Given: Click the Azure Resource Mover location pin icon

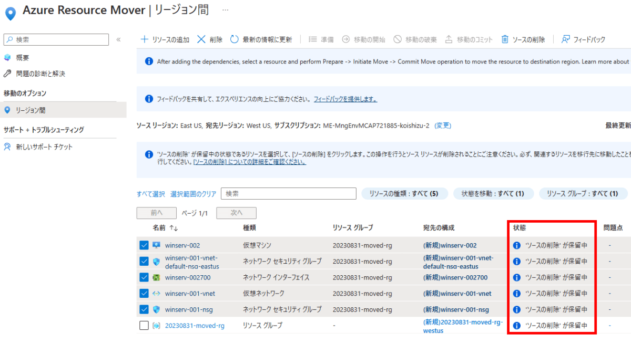Looking at the screenshot, I should [10, 13].
